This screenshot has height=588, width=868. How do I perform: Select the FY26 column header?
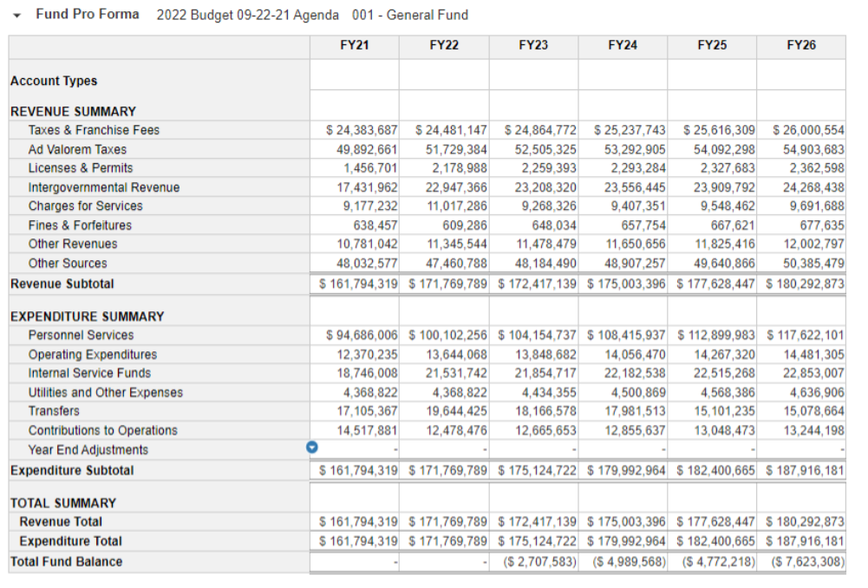[802, 44]
